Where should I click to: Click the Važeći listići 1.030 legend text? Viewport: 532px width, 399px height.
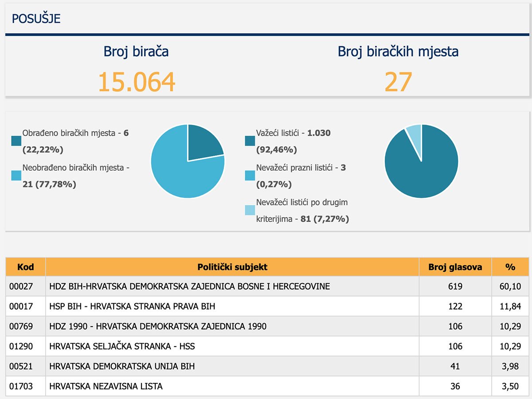(x=293, y=141)
